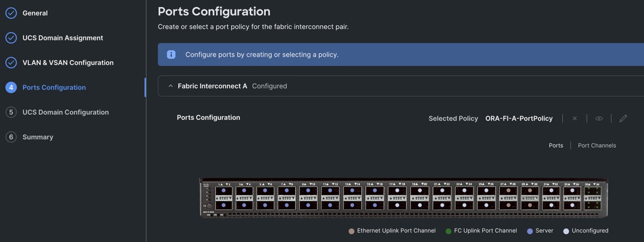Collapse the Fabric Interconnect A section
644x242 pixels.
coord(171,86)
